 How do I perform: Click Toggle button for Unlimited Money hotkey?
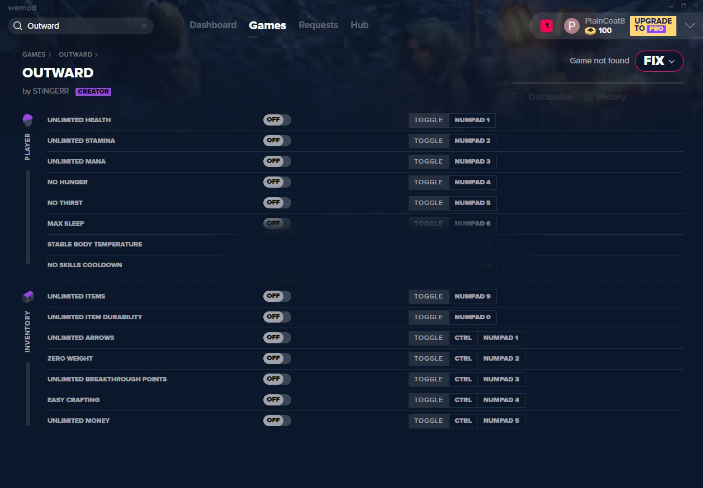pos(429,421)
